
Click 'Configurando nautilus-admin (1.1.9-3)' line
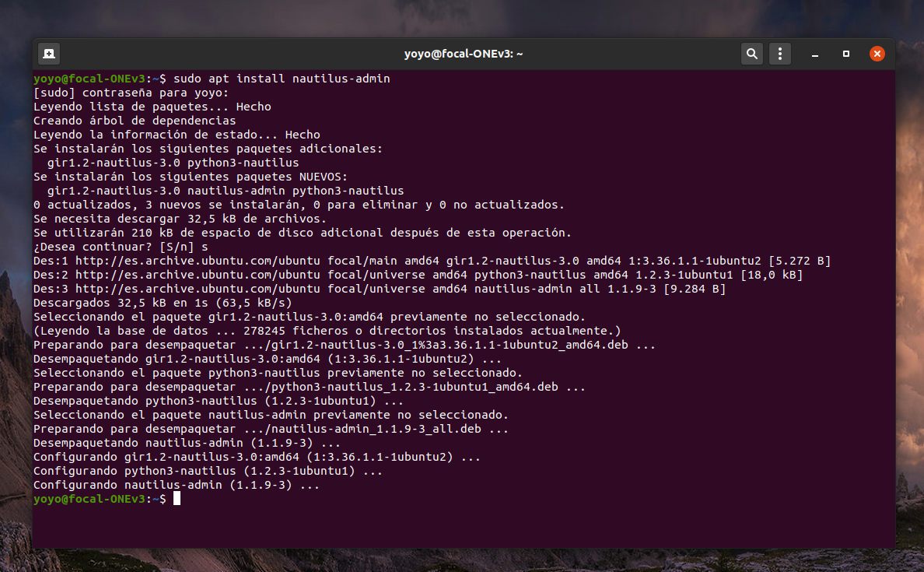tap(176, 485)
